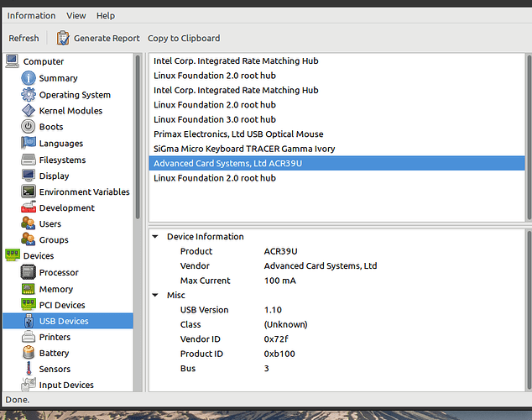Click Copy to Clipboard button
Screen dimensions: 532x420
184,38
